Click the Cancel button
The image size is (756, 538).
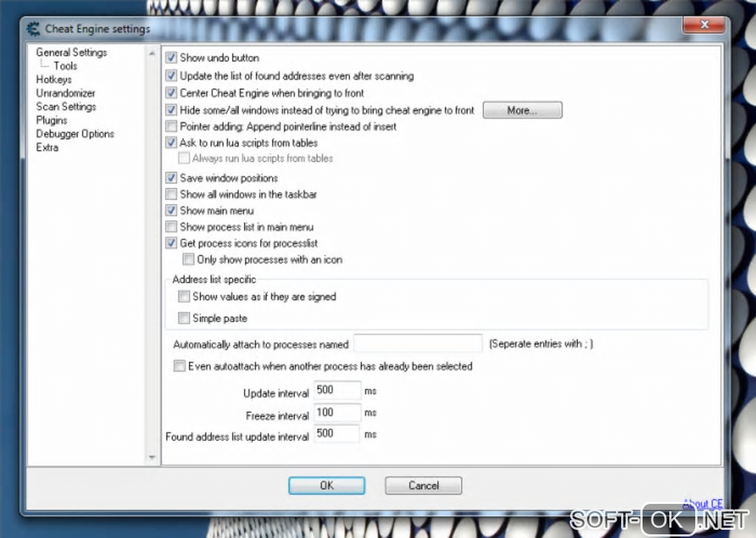point(423,485)
